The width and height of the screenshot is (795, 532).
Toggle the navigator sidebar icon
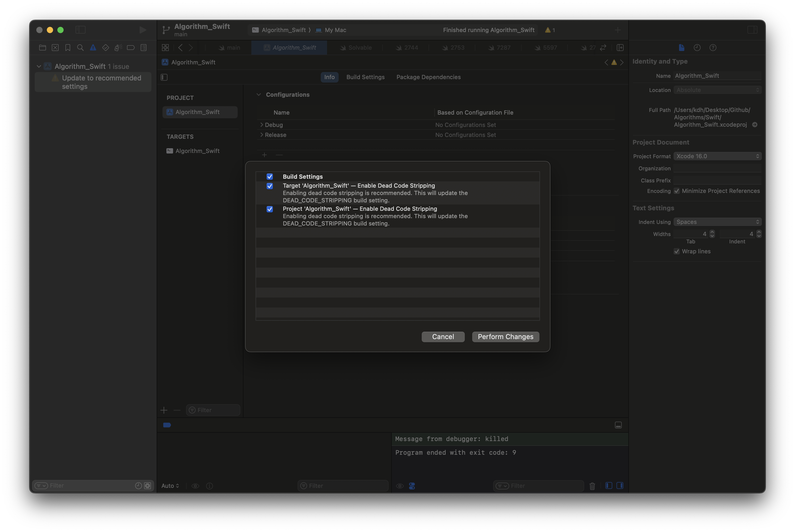[80, 30]
